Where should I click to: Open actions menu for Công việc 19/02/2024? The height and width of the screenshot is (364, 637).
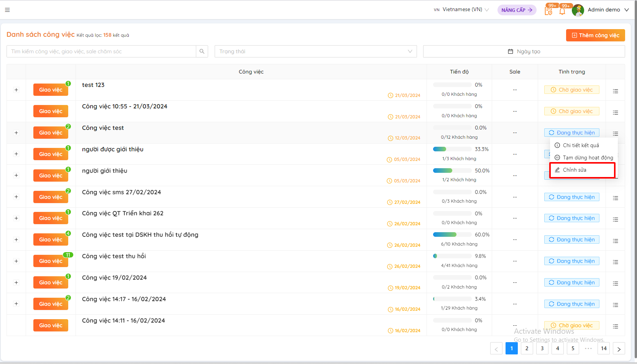616,284
